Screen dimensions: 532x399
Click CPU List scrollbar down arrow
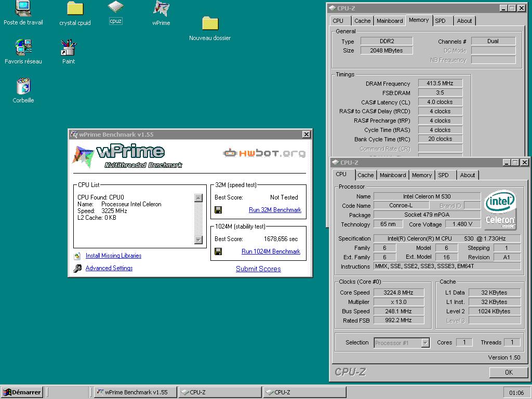pos(198,240)
